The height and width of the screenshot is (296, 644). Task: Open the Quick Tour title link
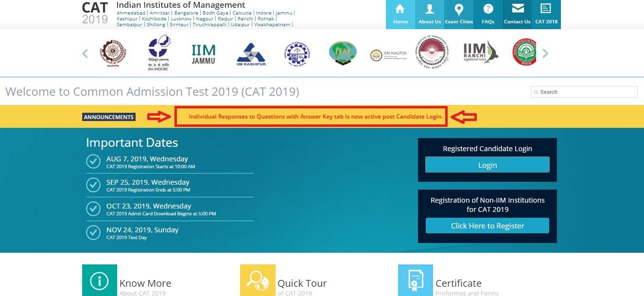(x=302, y=283)
